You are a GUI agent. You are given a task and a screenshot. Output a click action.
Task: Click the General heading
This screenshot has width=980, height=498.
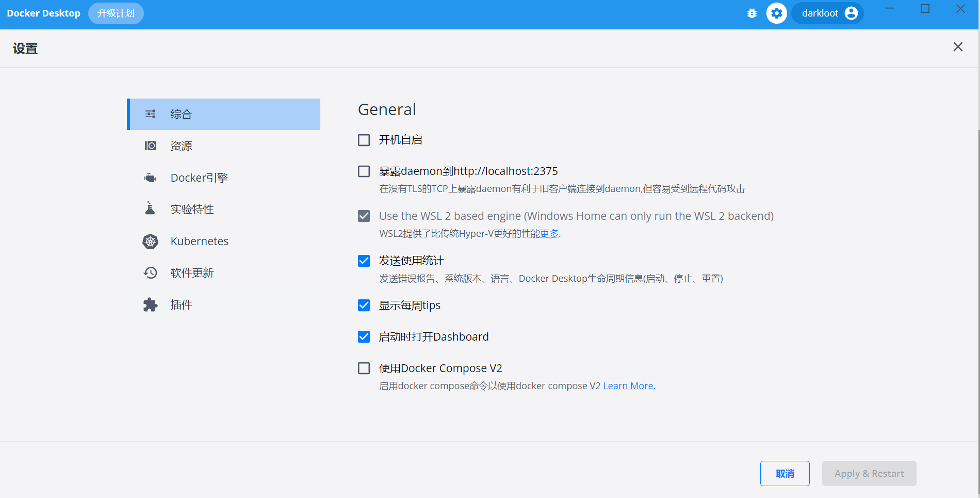[x=387, y=109]
